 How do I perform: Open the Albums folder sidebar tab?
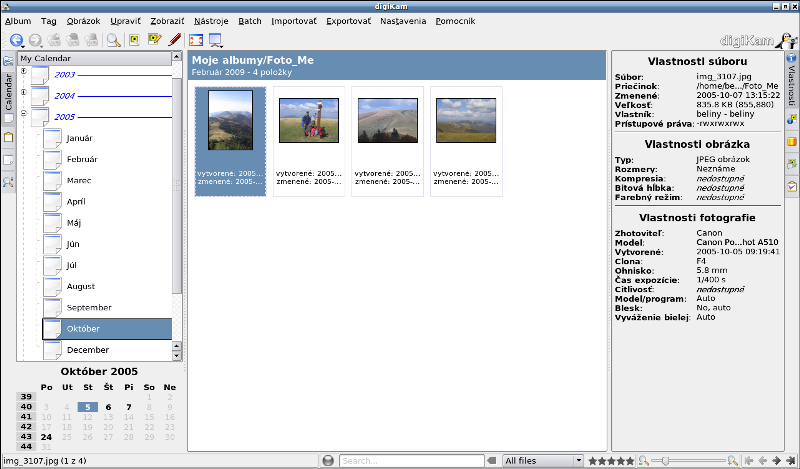click(8, 61)
